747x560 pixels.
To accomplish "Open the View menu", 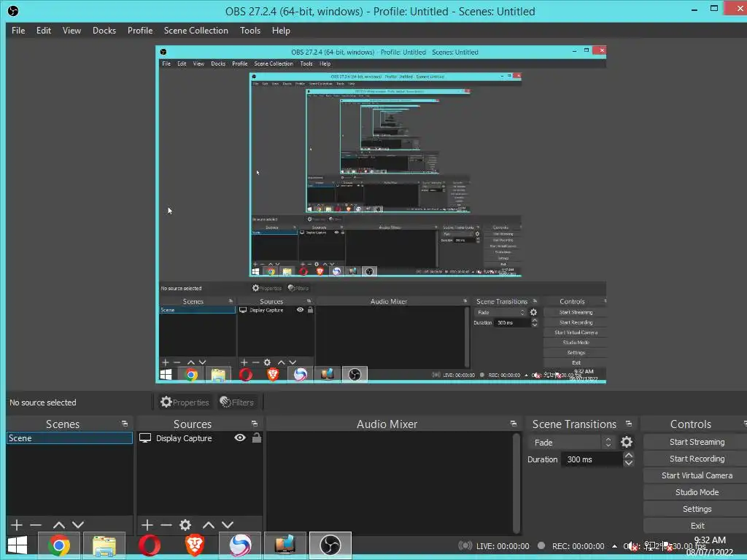I will [x=71, y=31].
